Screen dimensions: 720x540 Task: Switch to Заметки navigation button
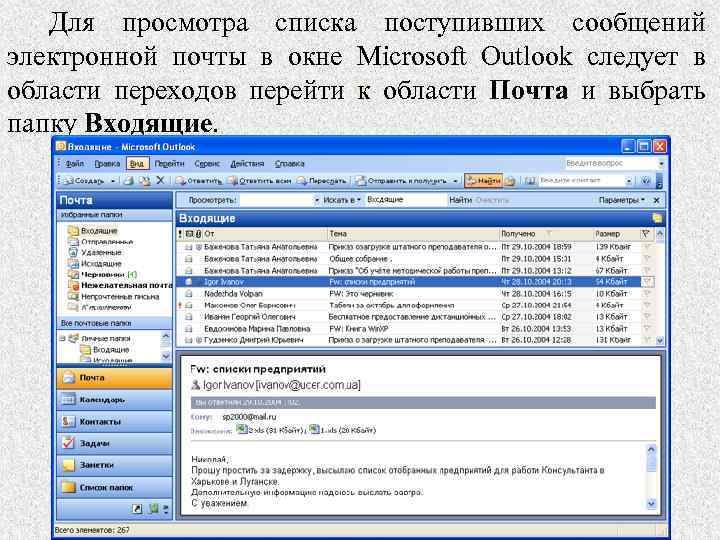(x=115, y=465)
